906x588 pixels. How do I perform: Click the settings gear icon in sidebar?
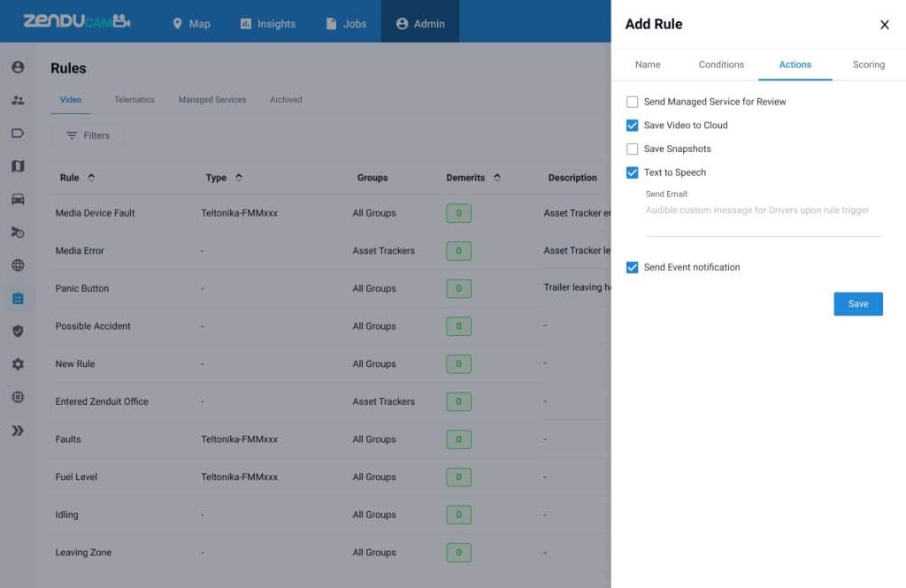tap(18, 364)
